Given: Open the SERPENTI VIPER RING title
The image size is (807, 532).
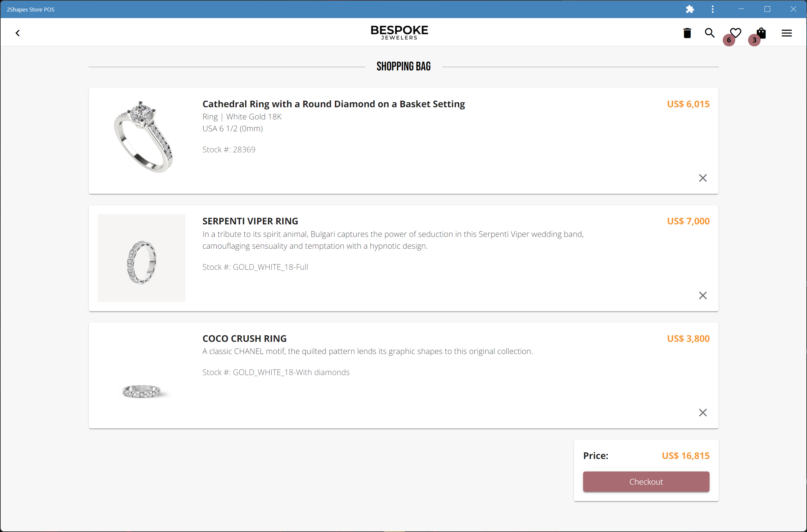Looking at the screenshot, I should click(x=250, y=221).
